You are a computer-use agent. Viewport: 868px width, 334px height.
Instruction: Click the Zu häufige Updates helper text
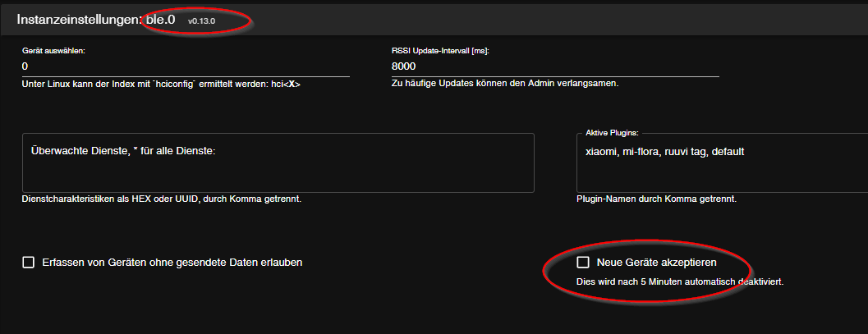[505, 84]
